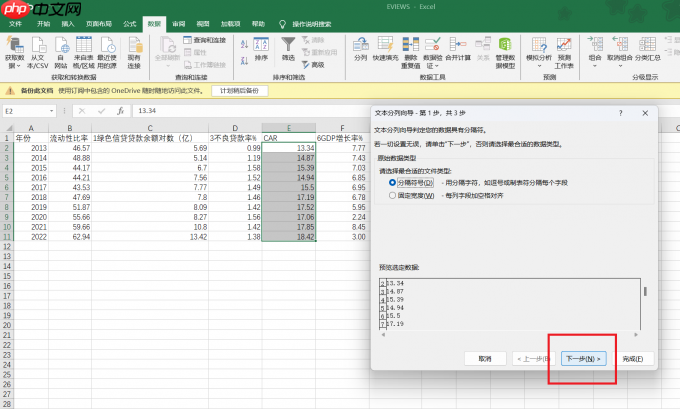
Task: Import data From Text/CSV (从文本/CSV)
Action: coord(38,53)
